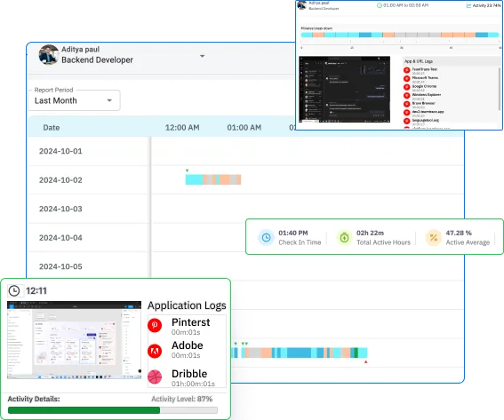Screen dimensions: 504x420
Task: Click the 47.28 % active average value
Action: [459, 233]
